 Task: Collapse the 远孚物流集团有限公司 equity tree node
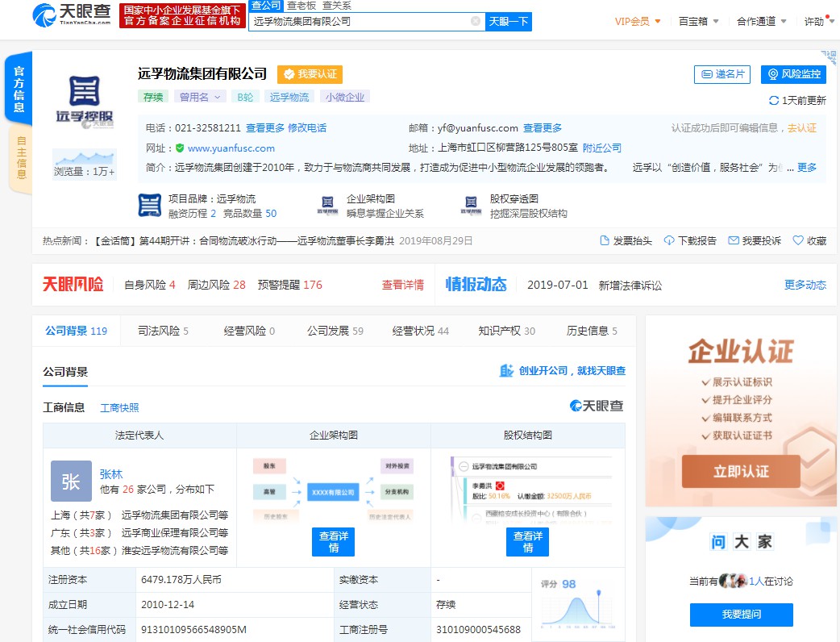[x=464, y=466]
